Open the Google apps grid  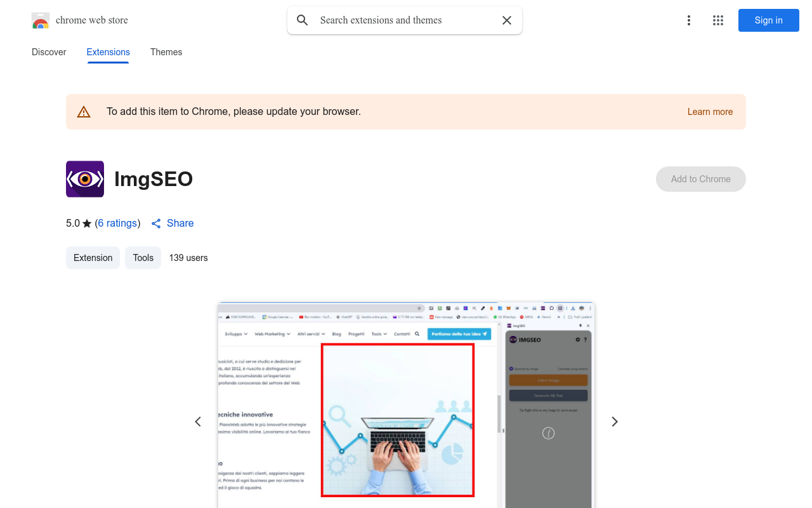718,20
